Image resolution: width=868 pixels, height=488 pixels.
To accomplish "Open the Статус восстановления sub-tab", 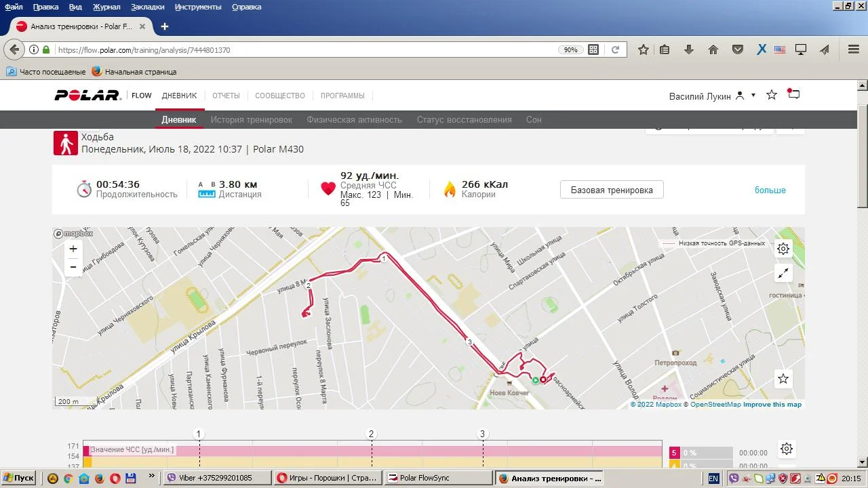I will [x=465, y=119].
